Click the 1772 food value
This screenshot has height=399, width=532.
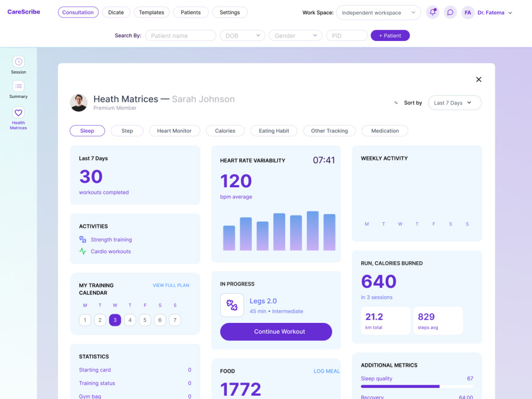240,389
